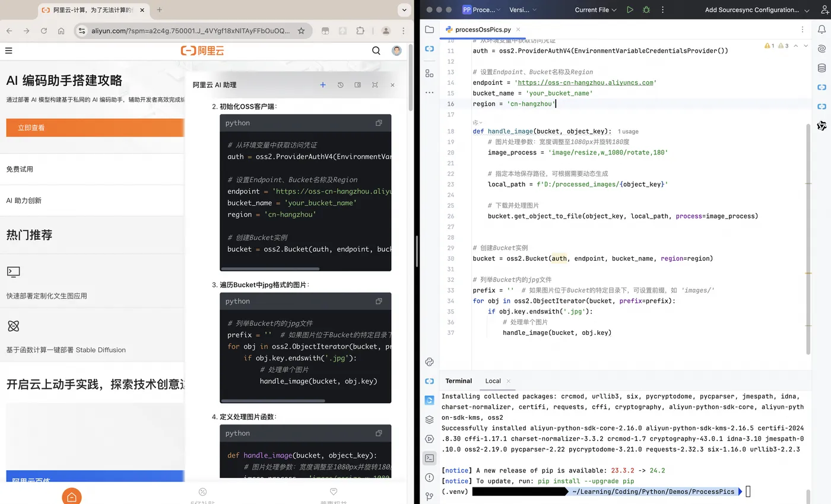Open Problems exclamation icon in sidebar
The width and height of the screenshot is (831, 504).
click(429, 477)
